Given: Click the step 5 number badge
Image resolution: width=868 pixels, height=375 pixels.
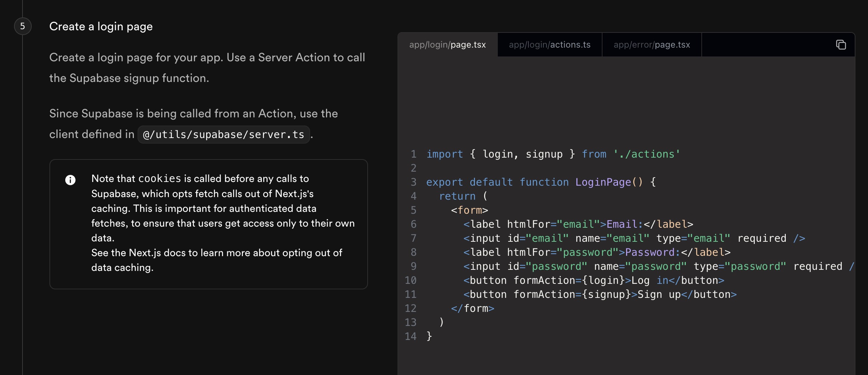Looking at the screenshot, I should [x=22, y=26].
